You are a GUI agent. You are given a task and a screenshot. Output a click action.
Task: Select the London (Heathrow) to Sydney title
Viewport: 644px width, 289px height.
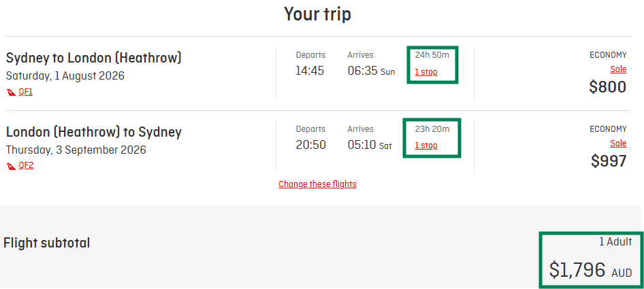pos(94,132)
